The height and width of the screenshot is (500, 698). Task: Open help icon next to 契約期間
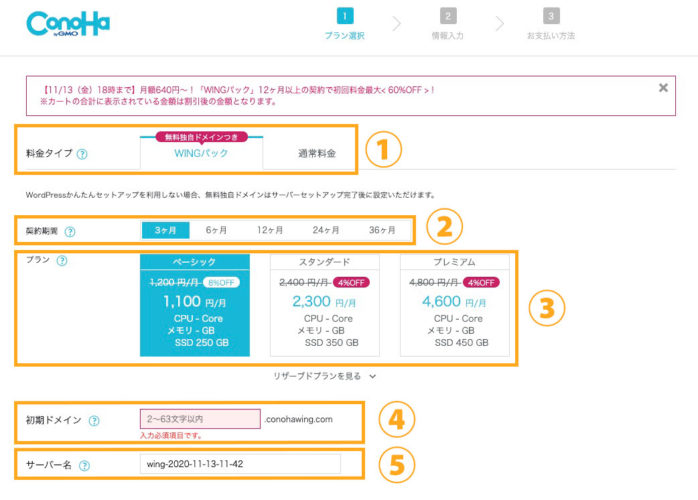70,232
